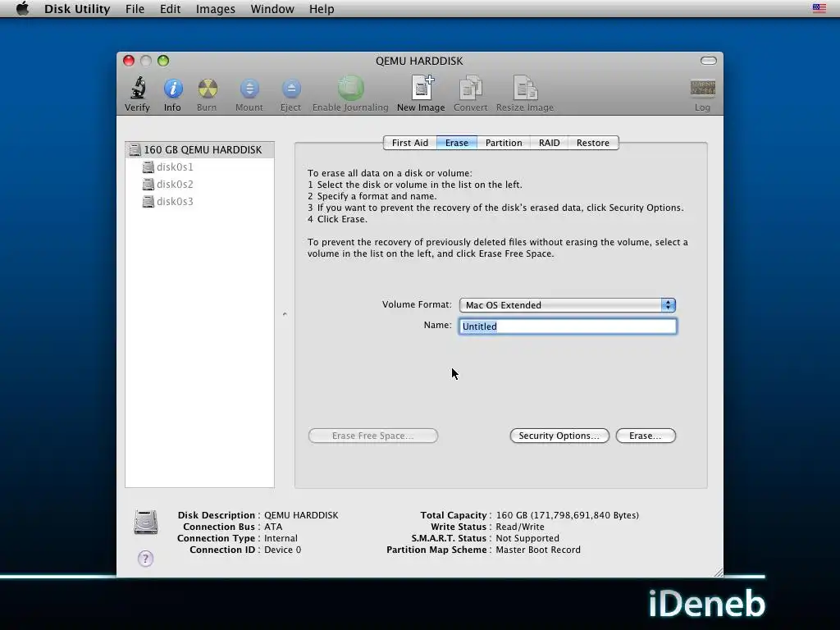Image resolution: width=840 pixels, height=630 pixels.
Task: Click the green zoom window button
Action: pyautogui.click(x=163, y=61)
